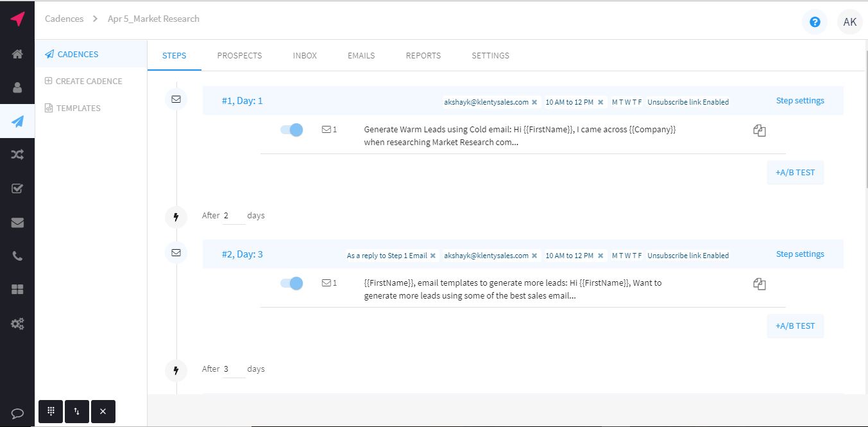Switch to the Reports tab

click(x=423, y=55)
